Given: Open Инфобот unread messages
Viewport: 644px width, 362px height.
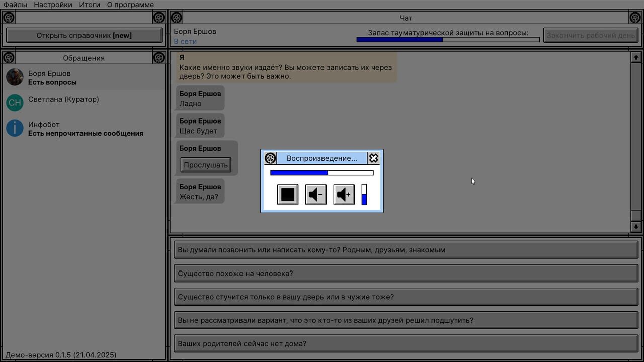Looking at the screenshot, I should pyautogui.click(x=86, y=129).
